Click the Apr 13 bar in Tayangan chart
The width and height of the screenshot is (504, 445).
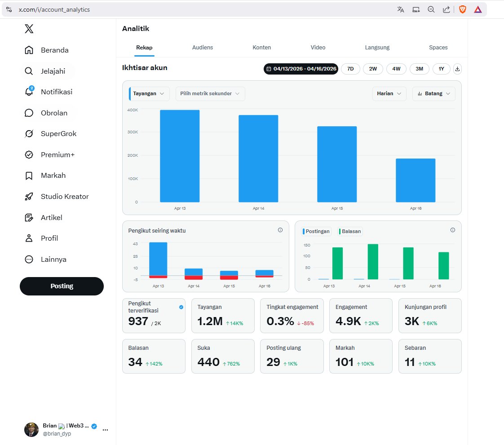(180, 156)
